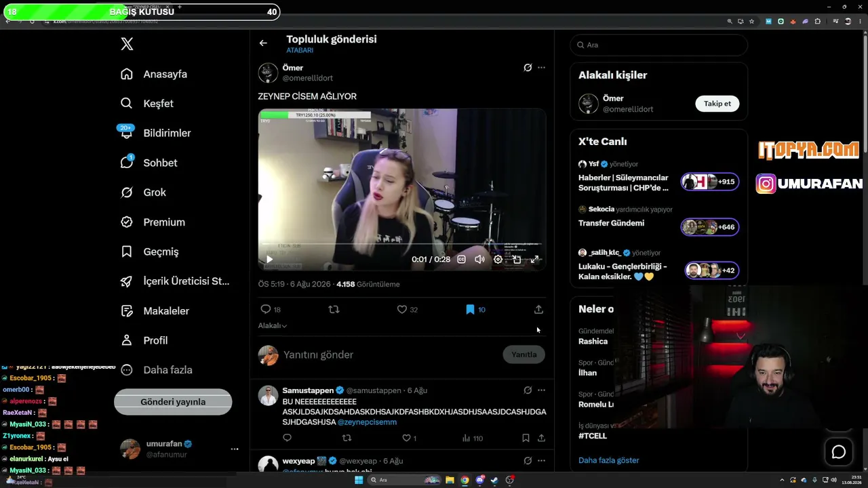This screenshot has width=868, height=488.
Task: Open the @zeynepcisemm mention link
Action: click(367, 422)
